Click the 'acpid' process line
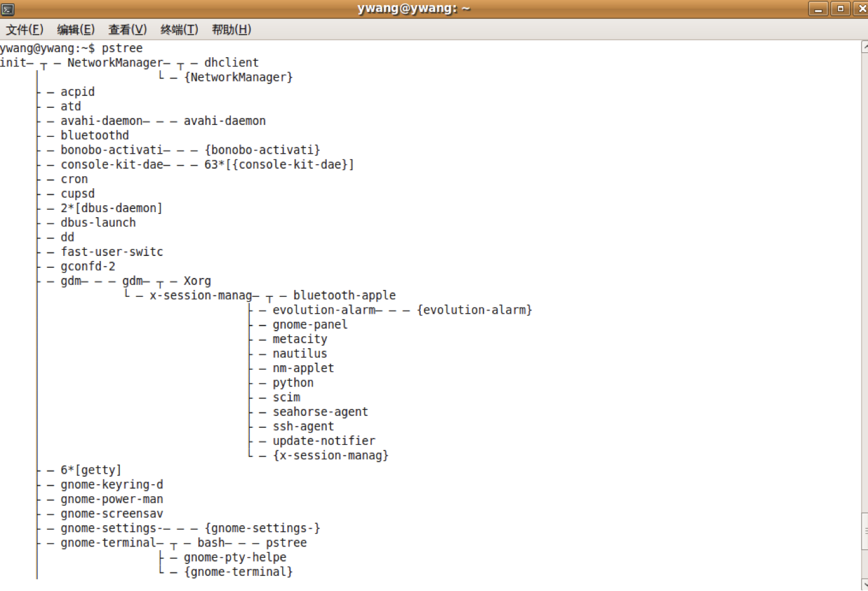The image size is (868, 591). pos(78,92)
